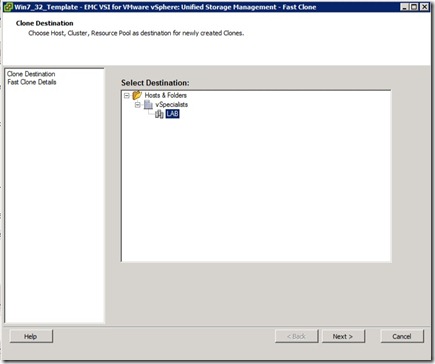Minimize the Fast Clone window
Viewport: 435px width, 364px height.
pyautogui.click(x=404, y=7)
